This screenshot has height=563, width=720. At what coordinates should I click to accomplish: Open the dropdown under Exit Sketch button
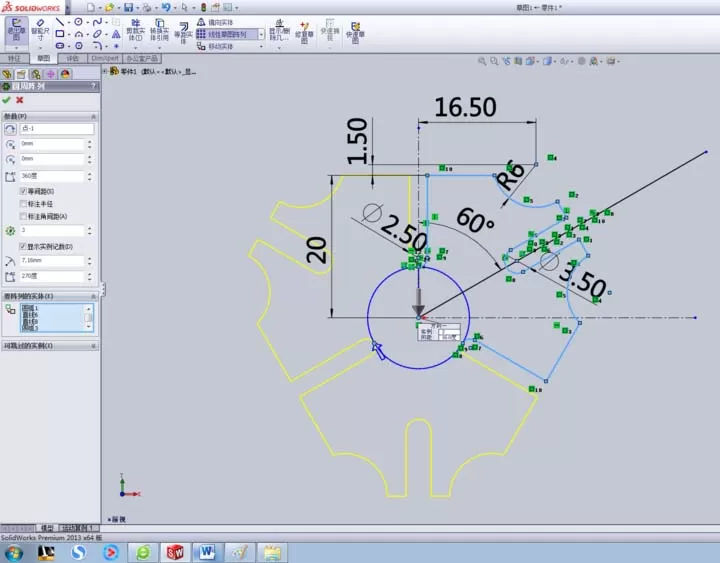(x=16, y=48)
